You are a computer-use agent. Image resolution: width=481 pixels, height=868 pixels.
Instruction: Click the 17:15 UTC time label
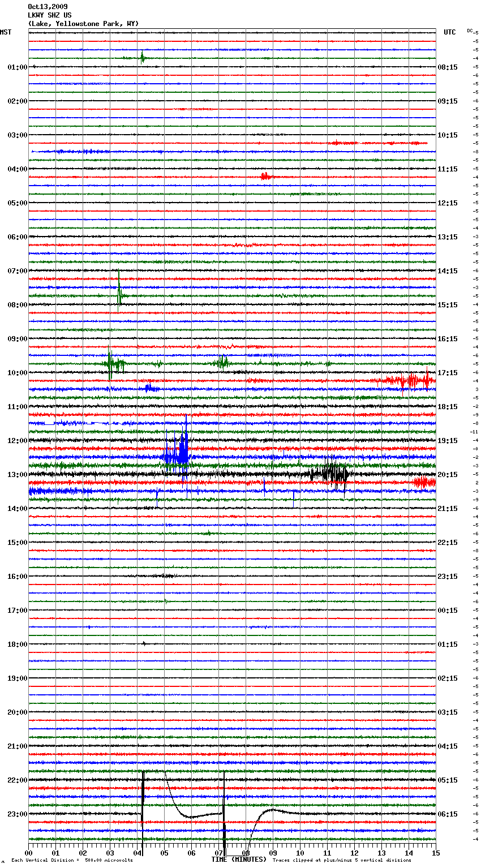tap(448, 373)
